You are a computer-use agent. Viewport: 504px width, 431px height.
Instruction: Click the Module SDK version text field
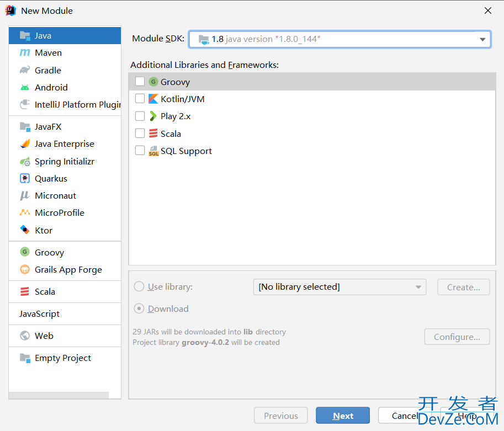click(x=339, y=39)
